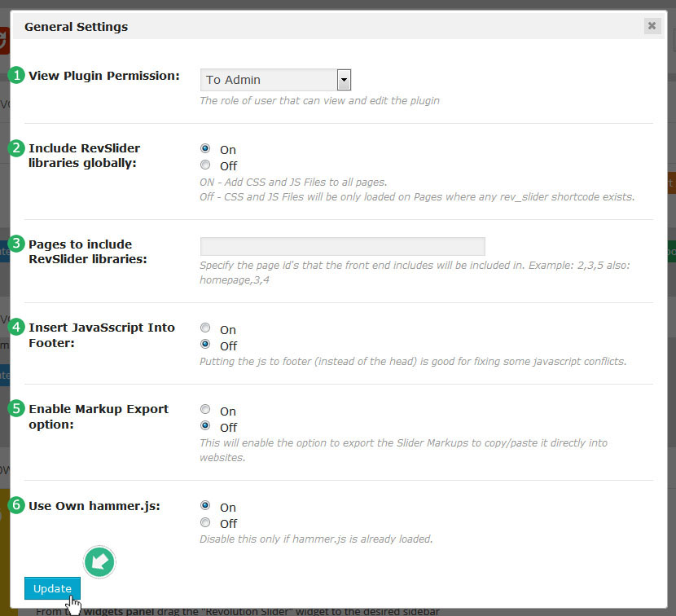Click the Pages to include RevSlider input

tap(342, 246)
